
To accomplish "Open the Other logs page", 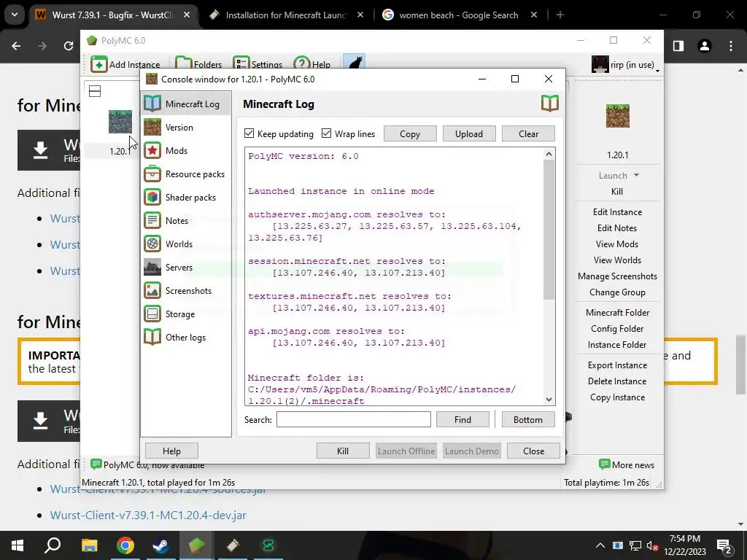I will coord(186,337).
